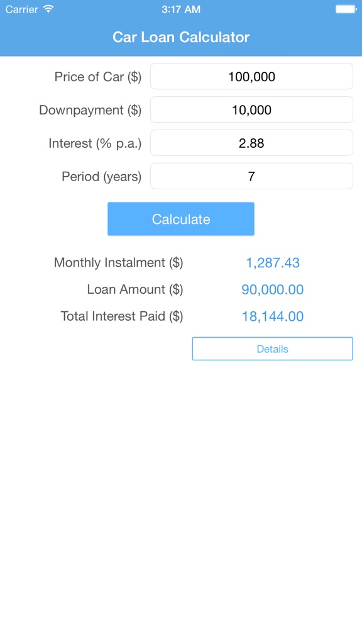The image size is (362, 644).
Task: Tap the clock showing 3:17 AM
Action: pyautogui.click(x=181, y=9)
